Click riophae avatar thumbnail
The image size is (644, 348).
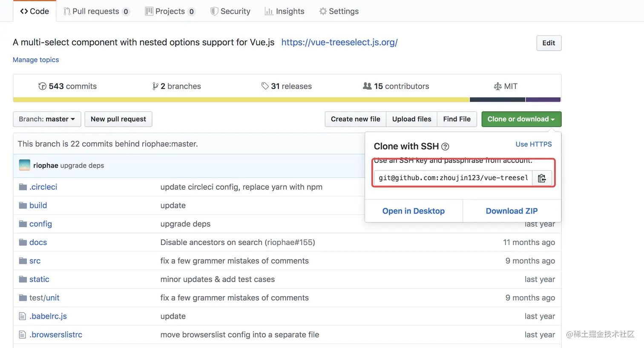tap(25, 165)
